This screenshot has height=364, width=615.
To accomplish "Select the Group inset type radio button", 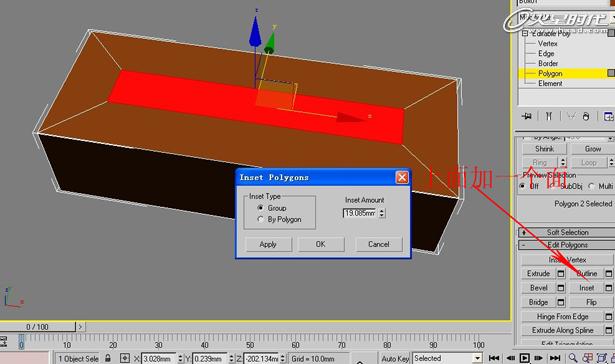I will (260, 207).
